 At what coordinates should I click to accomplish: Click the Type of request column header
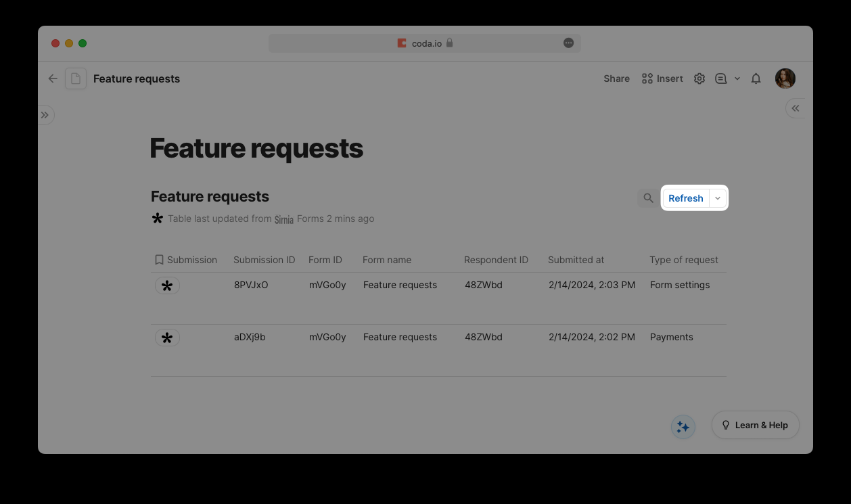pos(684,260)
